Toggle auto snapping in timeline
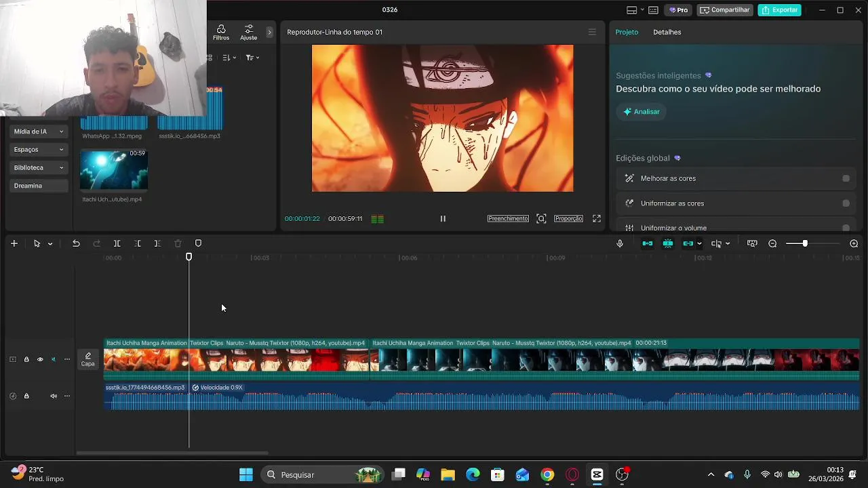Image resolution: width=868 pixels, height=488 pixels. tap(668, 243)
